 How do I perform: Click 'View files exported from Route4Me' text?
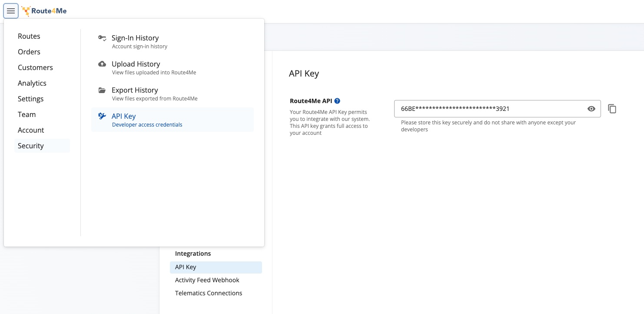pos(155,99)
